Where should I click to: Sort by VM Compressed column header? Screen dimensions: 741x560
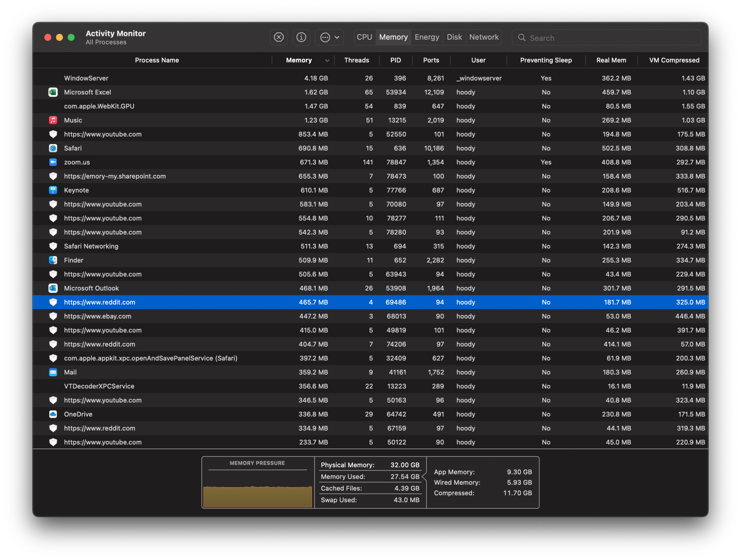coord(674,60)
